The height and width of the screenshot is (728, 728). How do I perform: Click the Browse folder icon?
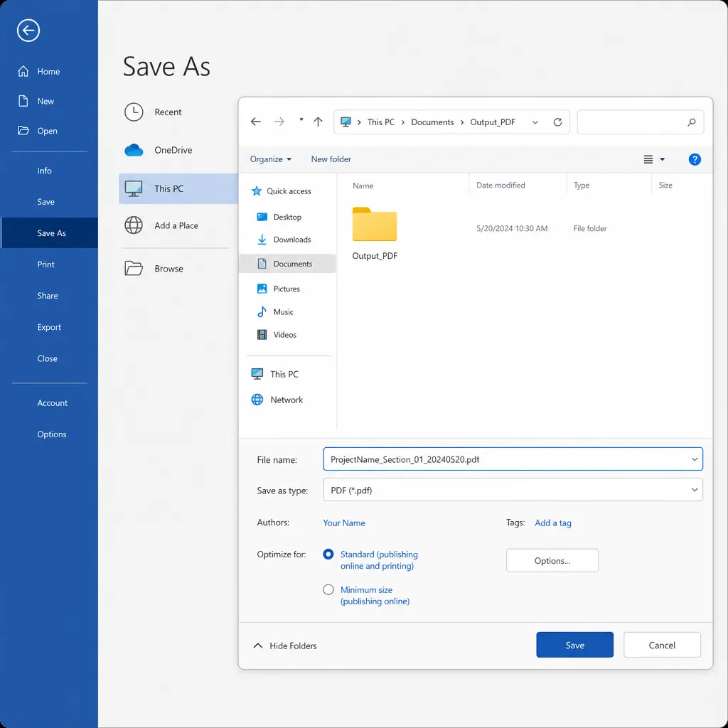(134, 268)
